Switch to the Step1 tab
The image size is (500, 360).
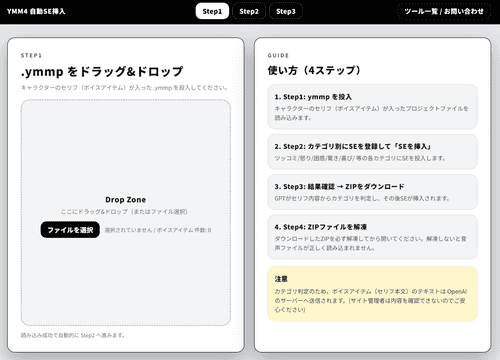click(x=212, y=11)
